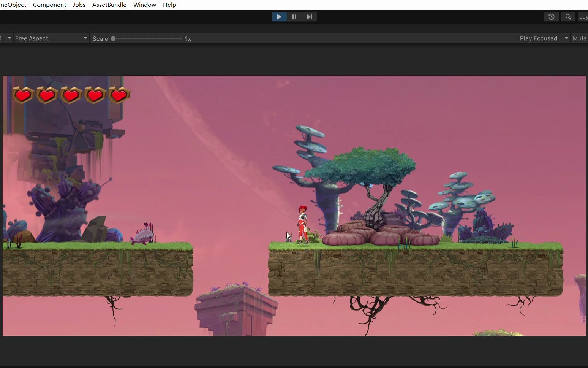Screen dimensions: 588x368
Task: Open the Free Aspect resolution dropdown
Action: (x=51, y=38)
